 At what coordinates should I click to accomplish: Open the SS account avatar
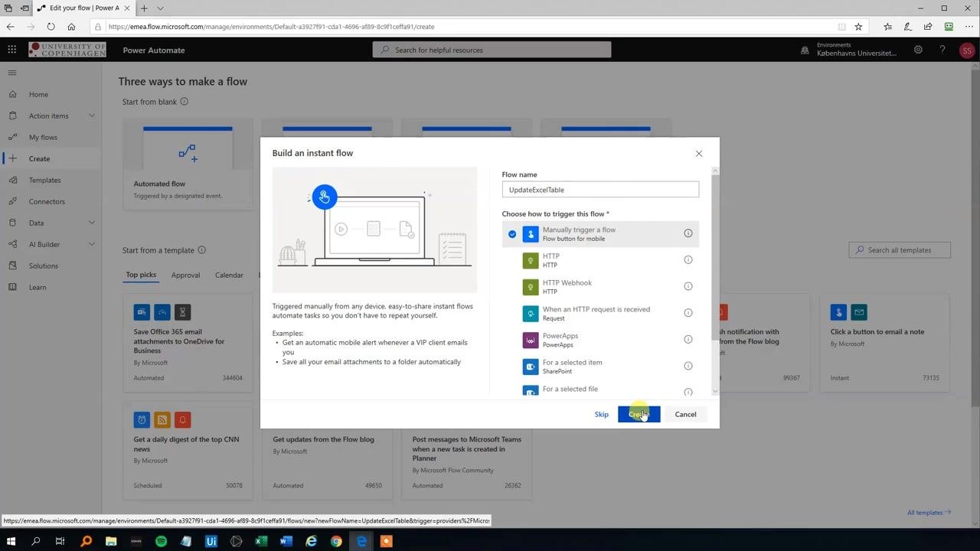(967, 51)
